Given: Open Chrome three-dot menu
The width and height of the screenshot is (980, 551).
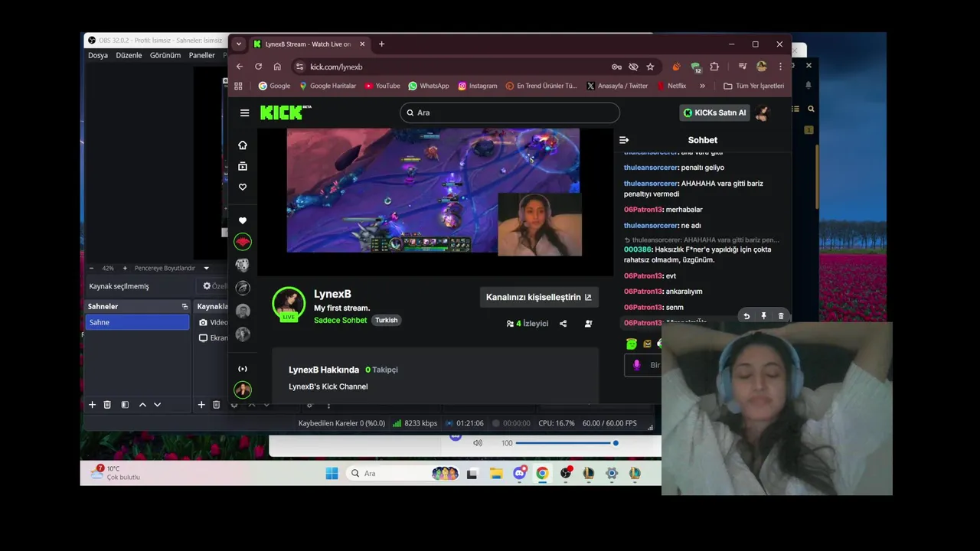Looking at the screenshot, I should [x=780, y=67].
